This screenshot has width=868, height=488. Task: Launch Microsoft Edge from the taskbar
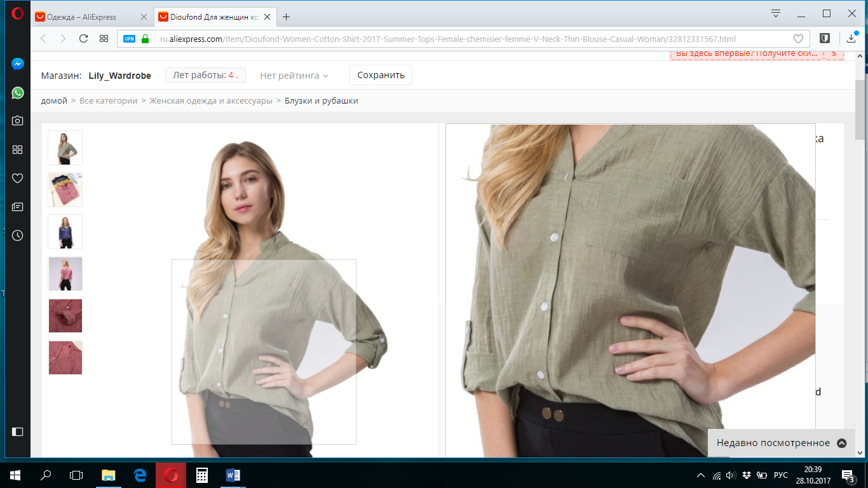pyautogui.click(x=140, y=475)
